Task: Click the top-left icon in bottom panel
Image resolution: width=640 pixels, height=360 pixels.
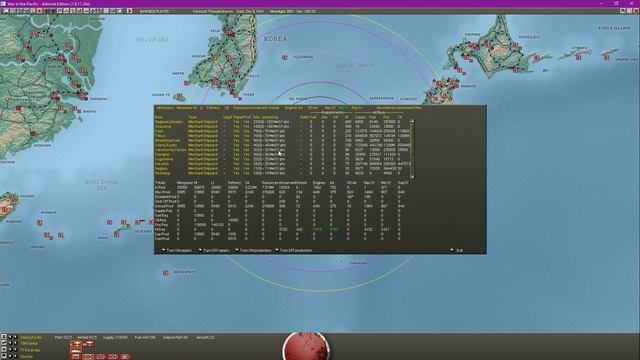Action: pos(4,337)
